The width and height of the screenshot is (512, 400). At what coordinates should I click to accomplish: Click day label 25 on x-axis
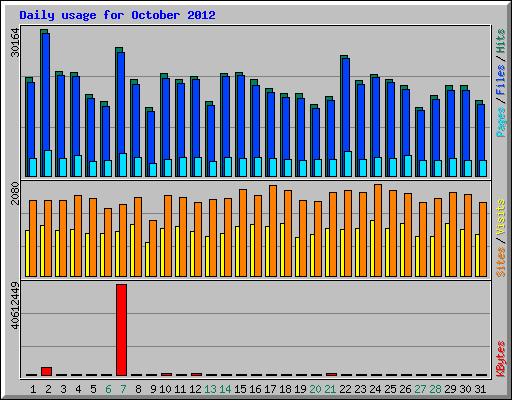pos(390,389)
